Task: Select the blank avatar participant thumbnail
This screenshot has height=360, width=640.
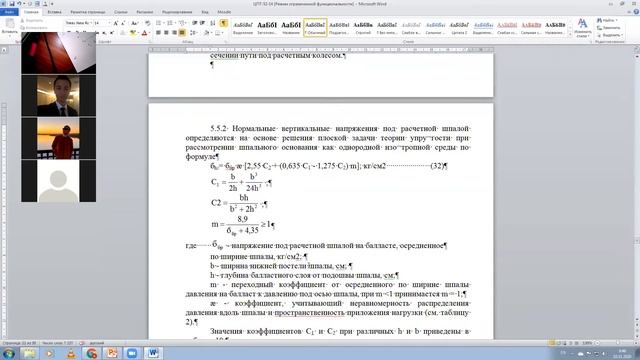Action: coord(58,181)
